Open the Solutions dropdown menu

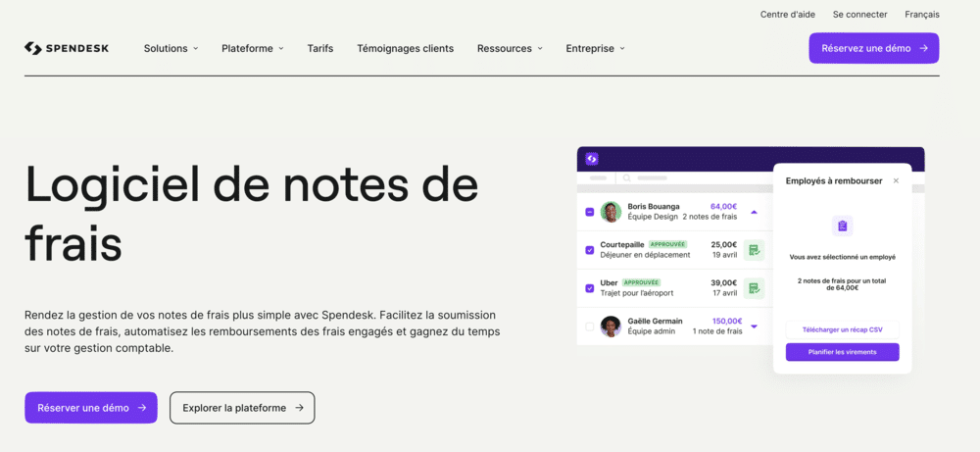point(171,48)
